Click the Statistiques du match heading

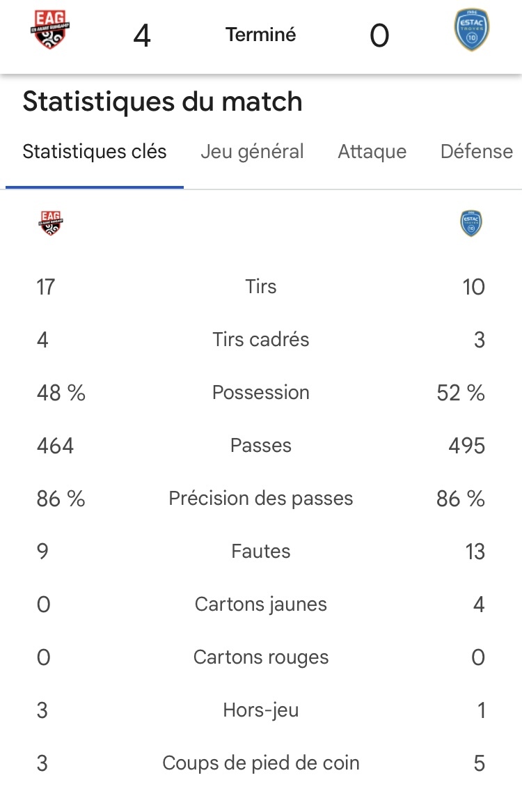tap(162, 101)
